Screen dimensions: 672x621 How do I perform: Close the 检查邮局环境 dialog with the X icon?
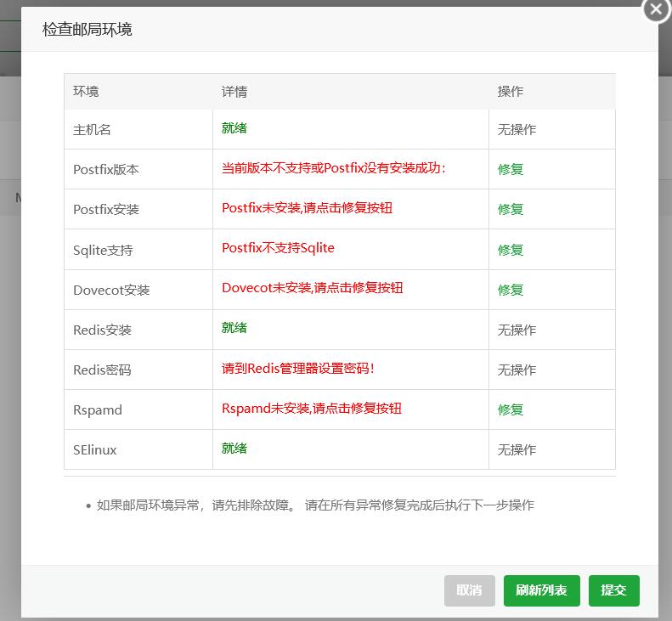tap(656, 9)
